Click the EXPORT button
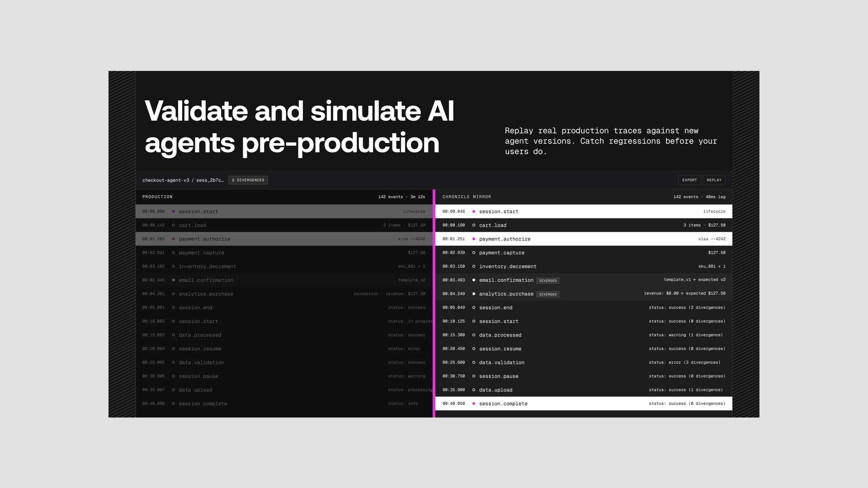Image resolution: width=868 pixels, height=488 pixels. tap(689, 180)
